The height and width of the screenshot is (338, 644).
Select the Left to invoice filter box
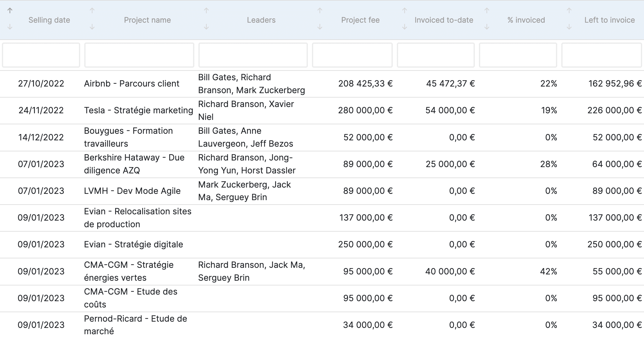click(602, 55)
